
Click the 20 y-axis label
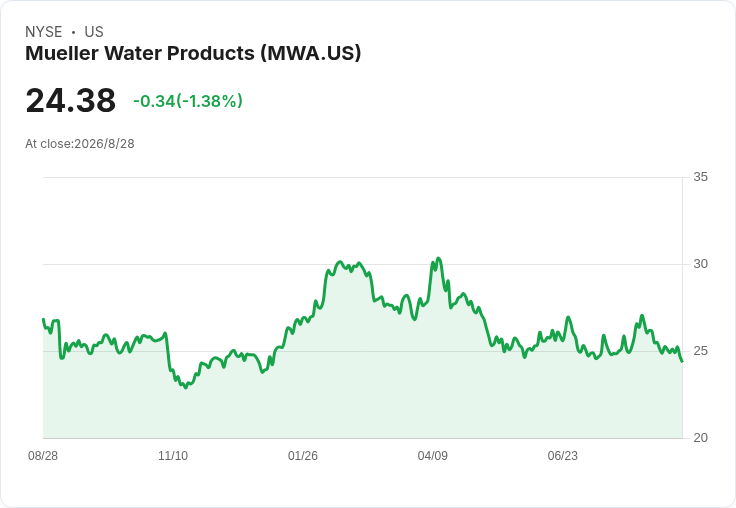[700, 438]
